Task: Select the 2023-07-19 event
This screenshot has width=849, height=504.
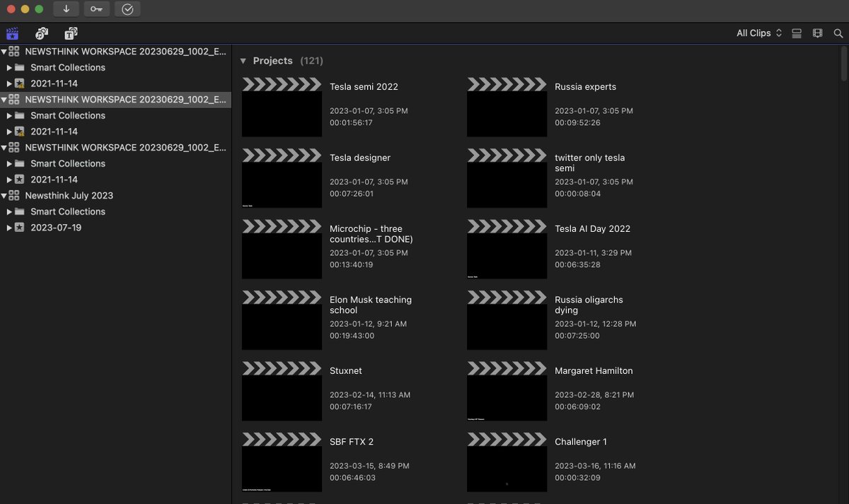Action: 56,228
